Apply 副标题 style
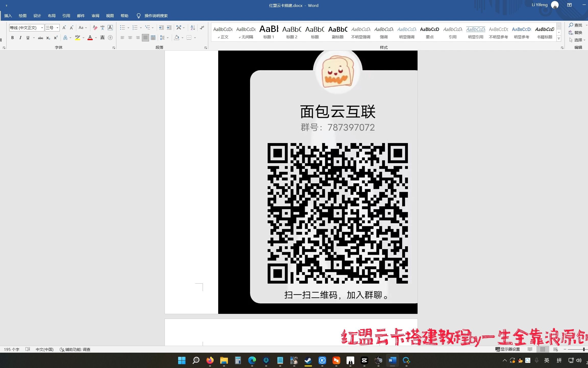Viewport: 588px width, 368px height. (338, 32)
